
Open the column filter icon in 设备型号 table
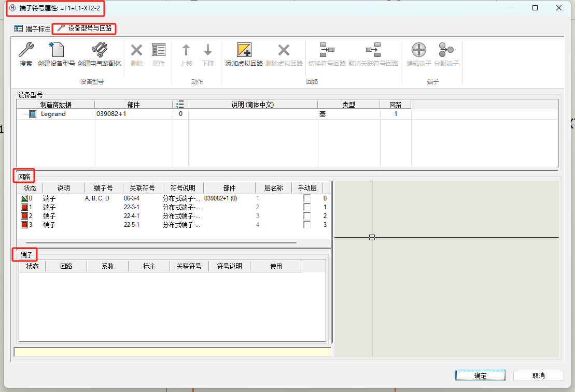(180, 104)
